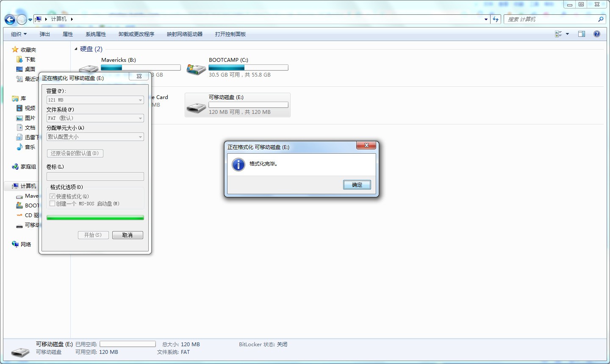Toggle the 创建一个 MS-DOS 启动盘 checkbox
The image size is (610, 364).
click(53, 204)
